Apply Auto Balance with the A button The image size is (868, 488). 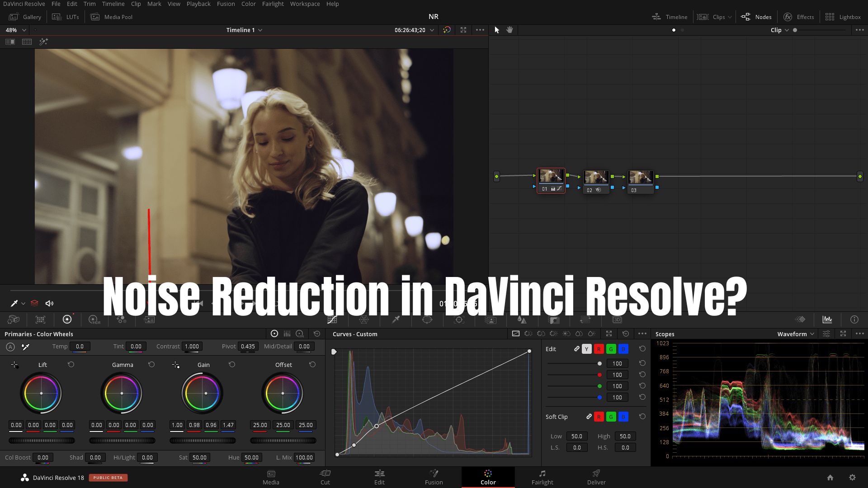coord(10,347)
